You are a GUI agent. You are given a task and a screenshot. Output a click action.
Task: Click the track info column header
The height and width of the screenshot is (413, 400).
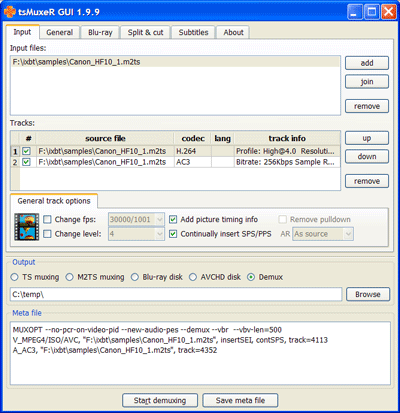(x=287, y=138)
